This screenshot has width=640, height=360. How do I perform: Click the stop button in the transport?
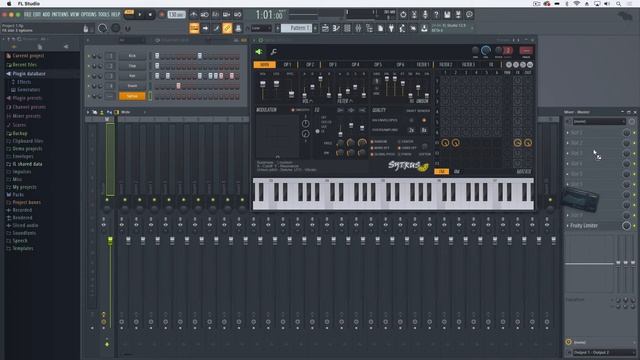[x=150, y=15]
